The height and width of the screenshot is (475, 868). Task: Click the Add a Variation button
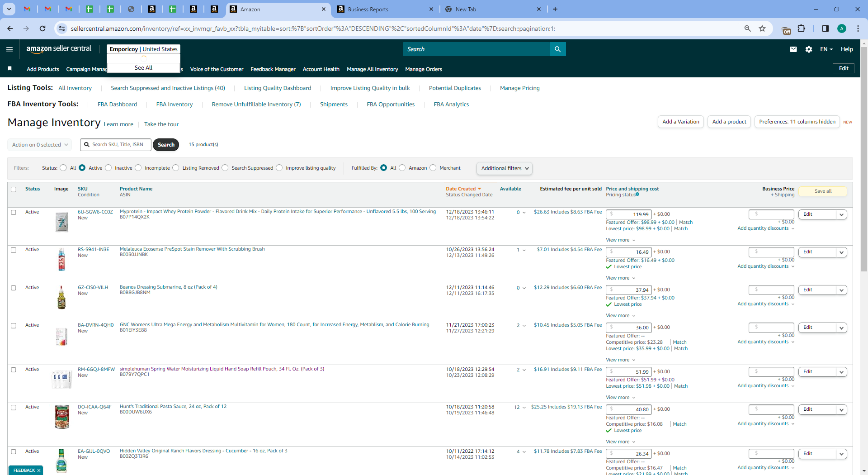[x=681, y=122]
